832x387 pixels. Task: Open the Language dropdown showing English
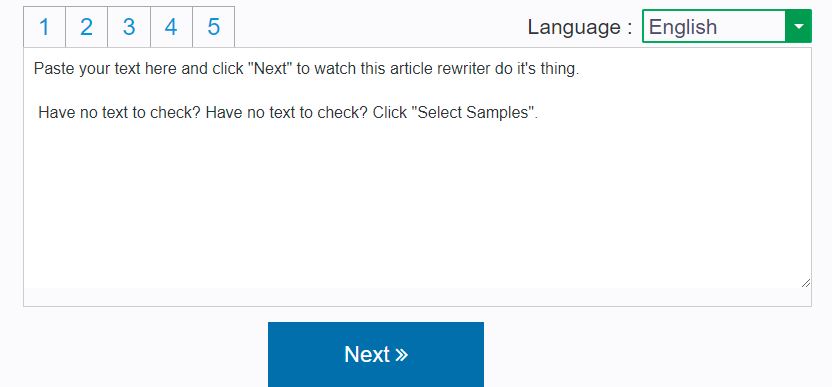tap(726, 26)
